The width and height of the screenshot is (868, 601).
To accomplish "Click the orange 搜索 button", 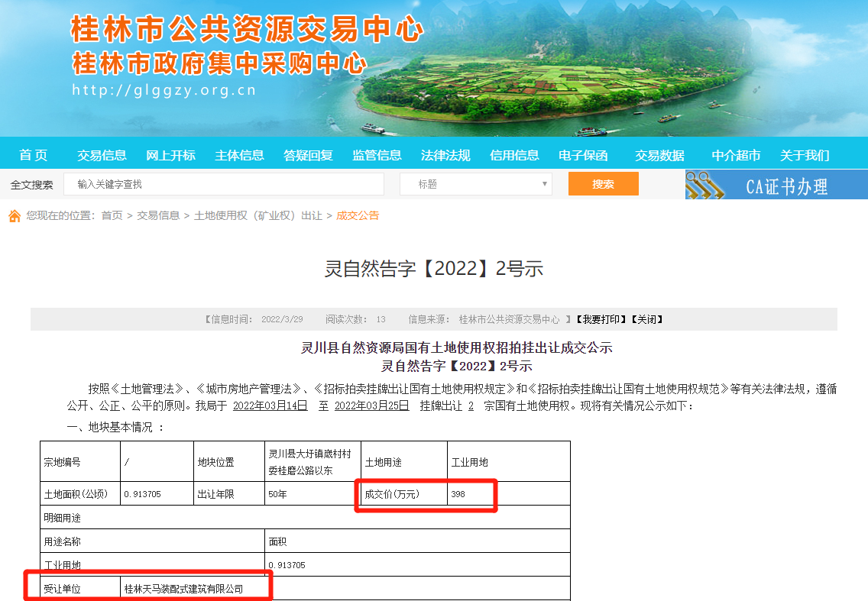I will click(x=603, y=184).
